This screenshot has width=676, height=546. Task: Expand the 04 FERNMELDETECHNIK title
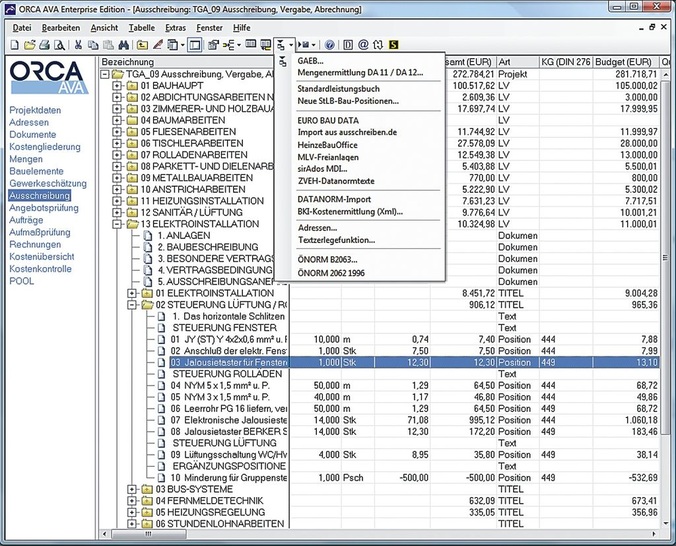(132, 501)
